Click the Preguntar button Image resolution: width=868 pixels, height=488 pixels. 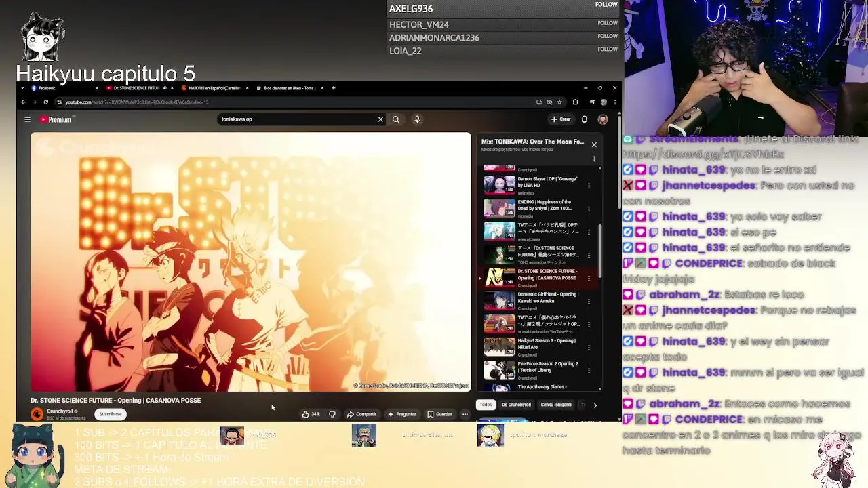[x=402, y=414]
